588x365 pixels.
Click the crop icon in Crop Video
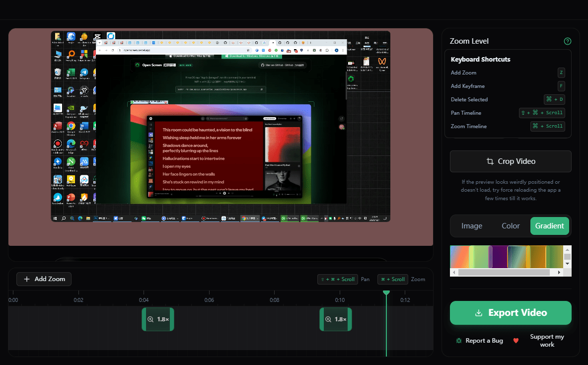[x=490, y=161]
